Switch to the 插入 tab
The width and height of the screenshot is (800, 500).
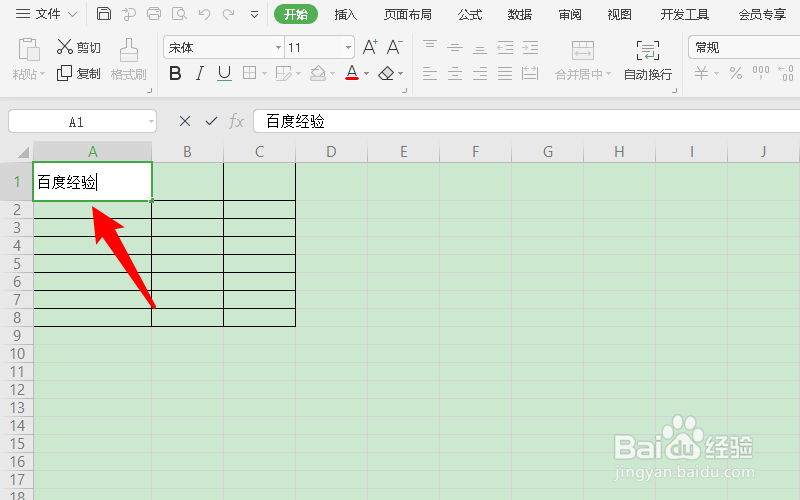[x=346, y=15]
